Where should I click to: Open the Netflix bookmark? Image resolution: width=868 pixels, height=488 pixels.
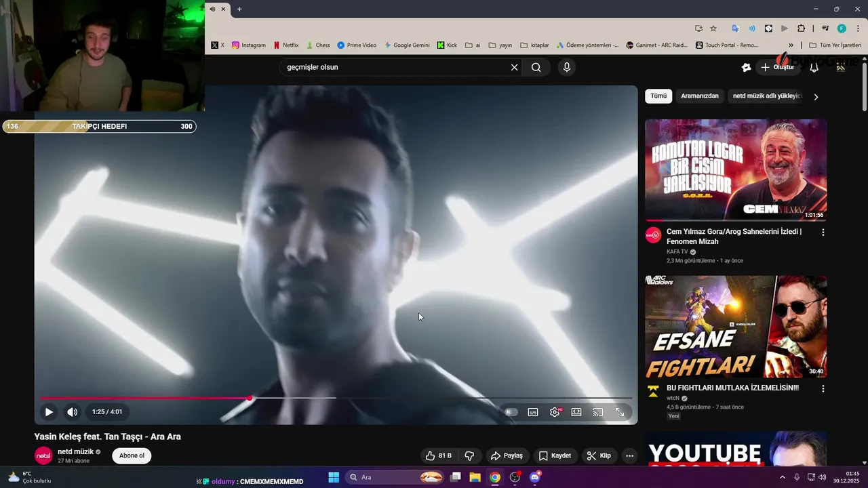point(285,45)
